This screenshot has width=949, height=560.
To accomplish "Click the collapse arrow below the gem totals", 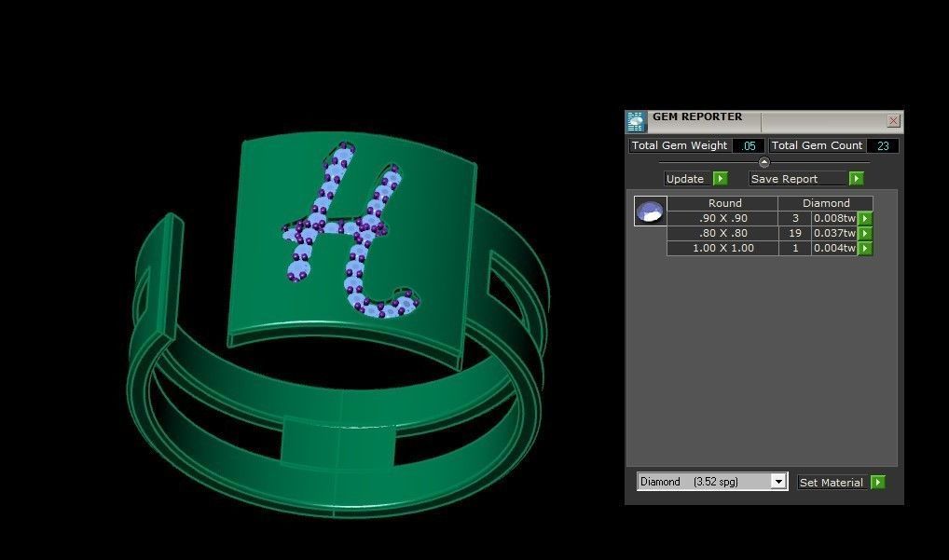I will coord(763,162).
